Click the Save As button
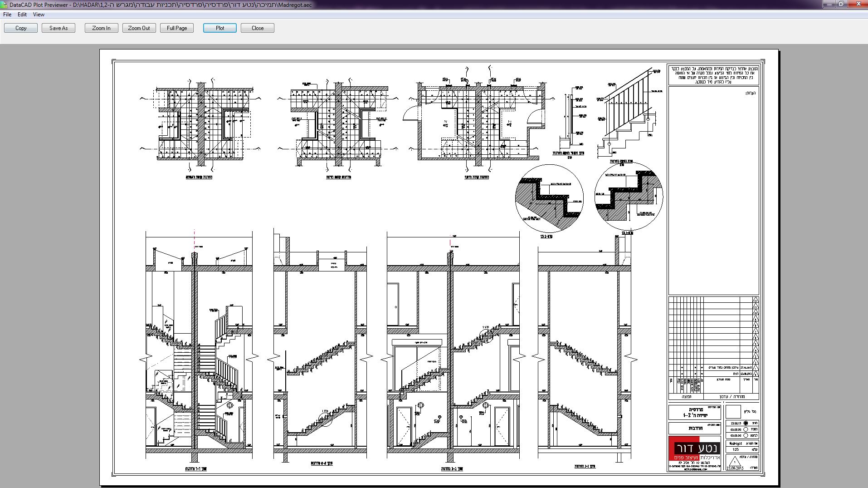This screenshot has height=488, width=868. (x=59, y=28)
